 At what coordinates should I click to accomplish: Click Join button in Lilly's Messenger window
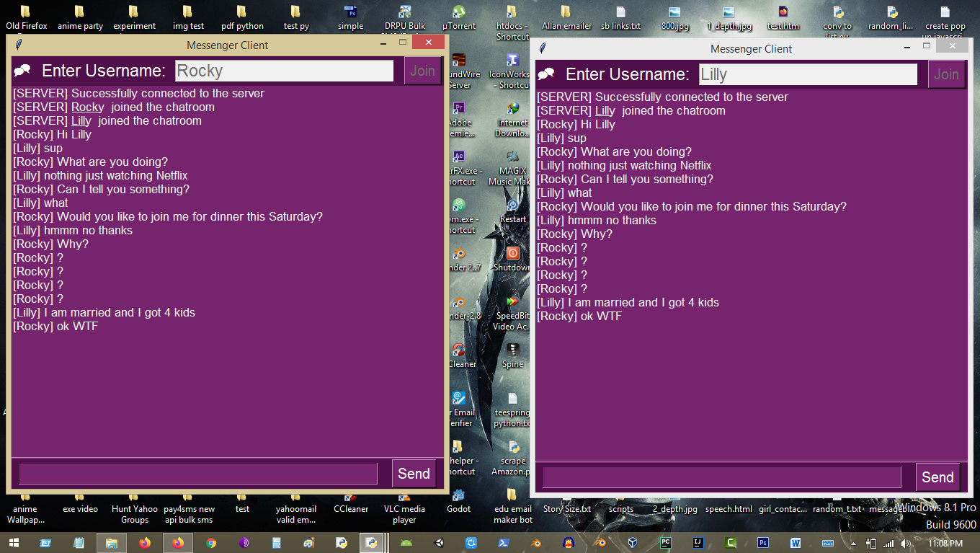click(x=946, y=74)
